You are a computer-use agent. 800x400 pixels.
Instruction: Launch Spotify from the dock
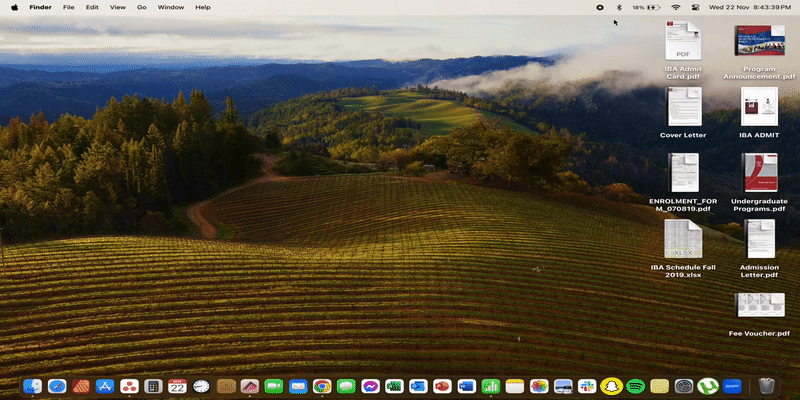pos(635,386)
